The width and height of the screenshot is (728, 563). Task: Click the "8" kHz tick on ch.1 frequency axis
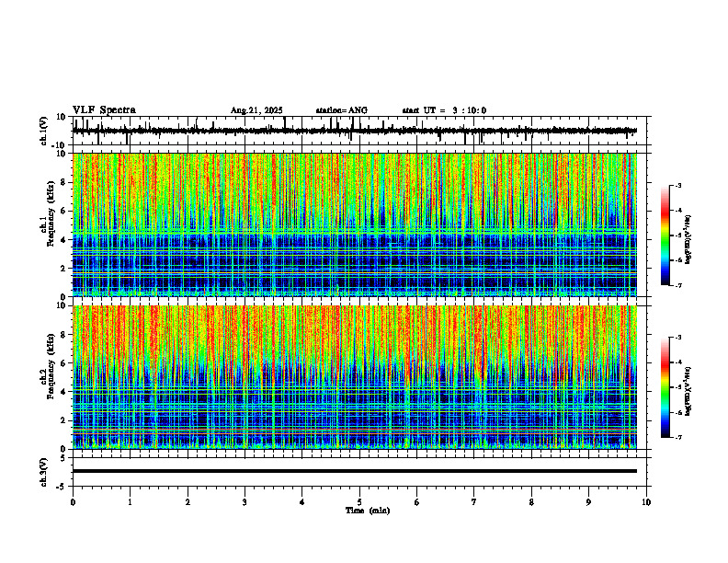[63, 182]
